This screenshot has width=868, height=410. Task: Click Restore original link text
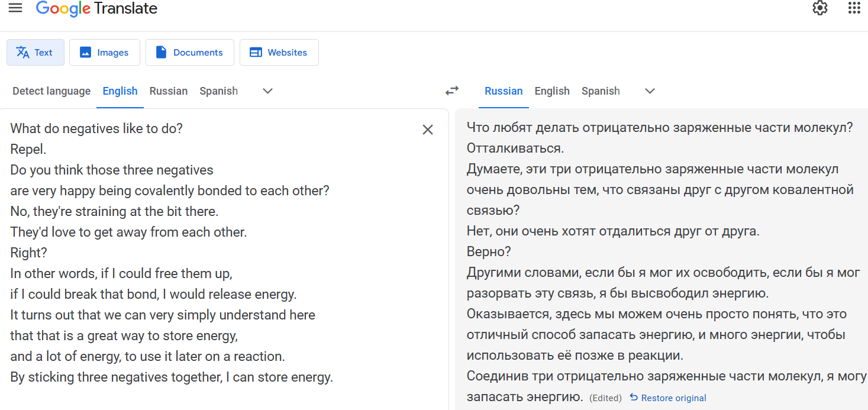[x=674, y=398]
